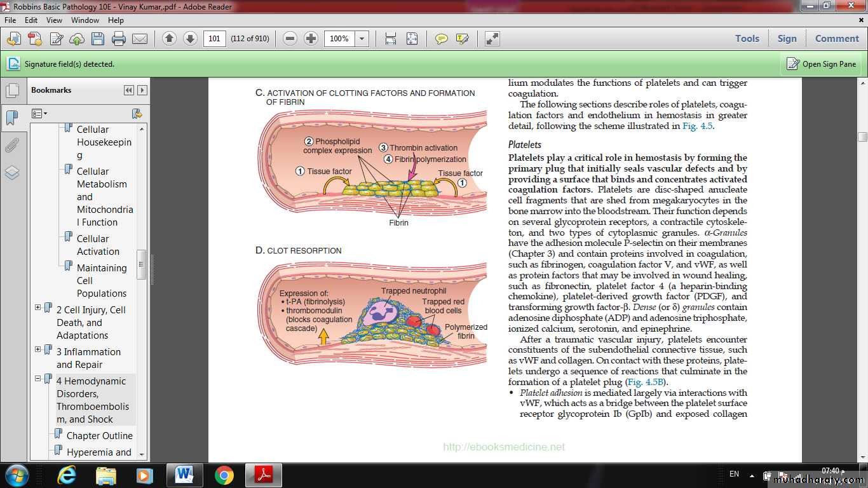Click Open Sign Pane button

[821, 64]
